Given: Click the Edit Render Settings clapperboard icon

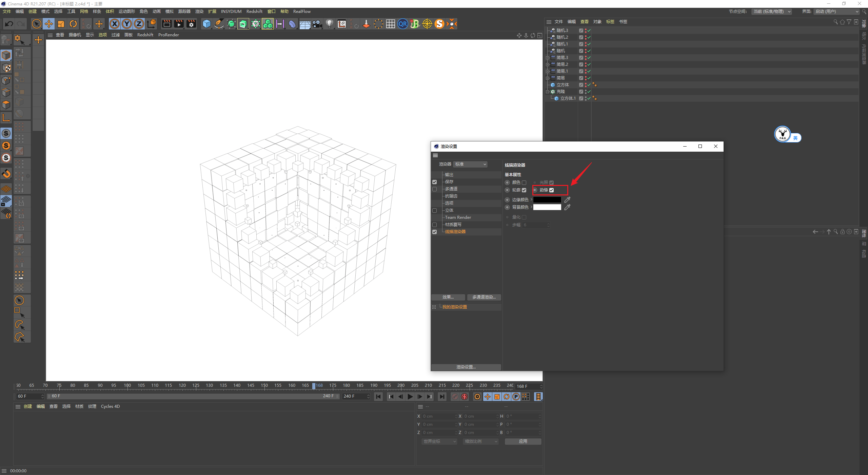Looking at the screenshot, I should point(191,24).
